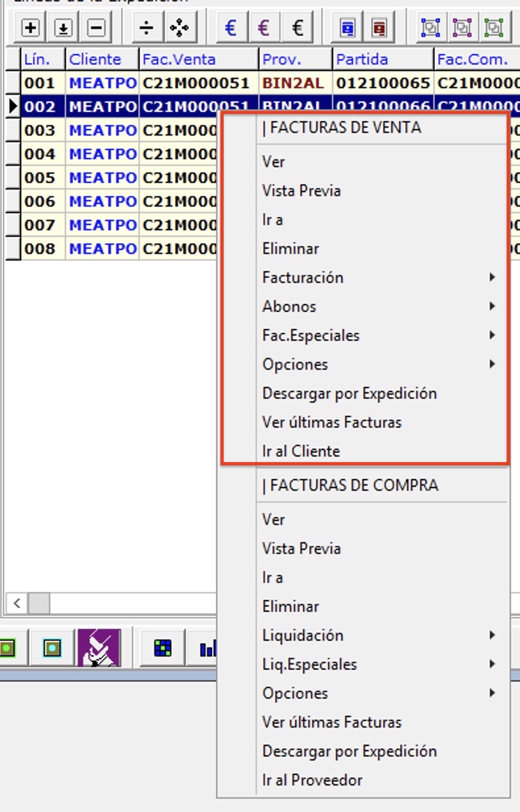Click the horizontal scrollbar left arrow

17,603
